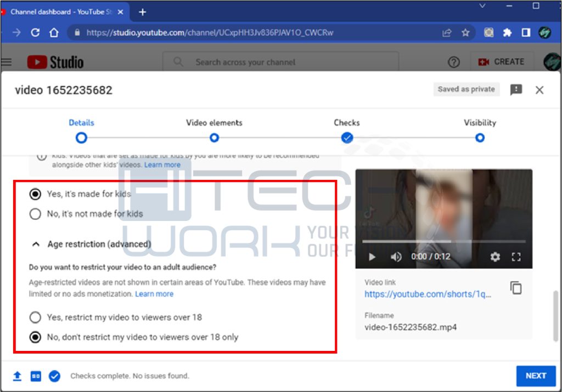This screenshot has height=392, width=562.
Task: Click the 'video 1652235682' dialog title
Action: (x=64, y=90)
